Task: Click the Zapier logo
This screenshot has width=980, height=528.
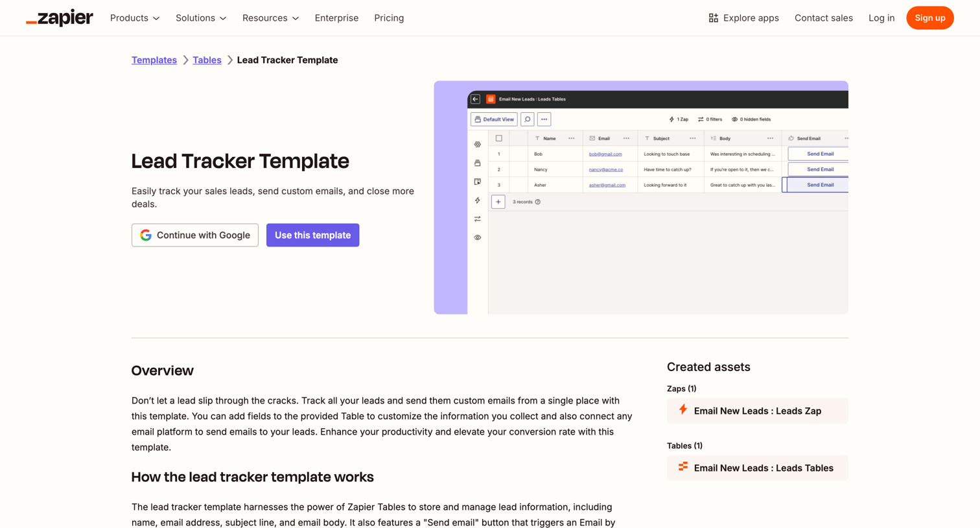Action: tap(60, 18)
